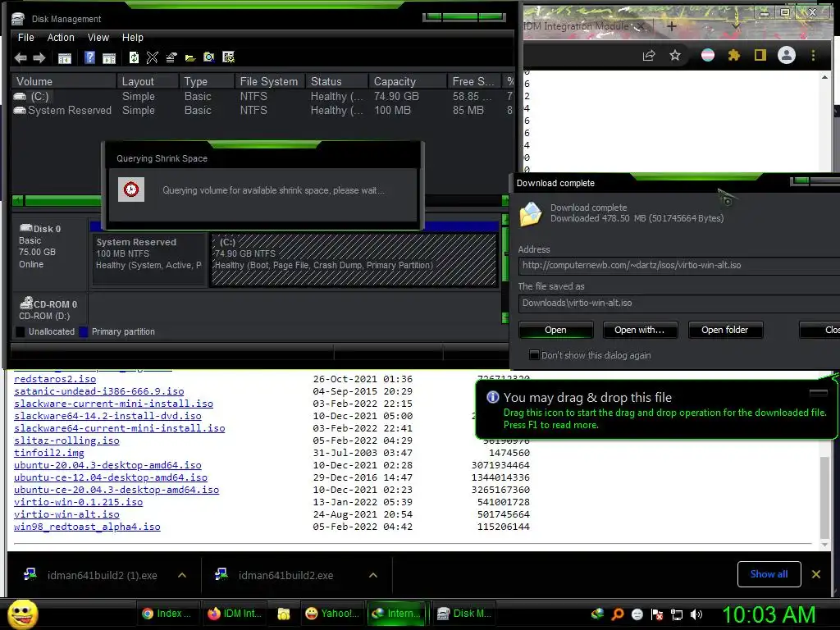
Task: Click the share page icon in Chrome toolbar
Action: [649, 55]
